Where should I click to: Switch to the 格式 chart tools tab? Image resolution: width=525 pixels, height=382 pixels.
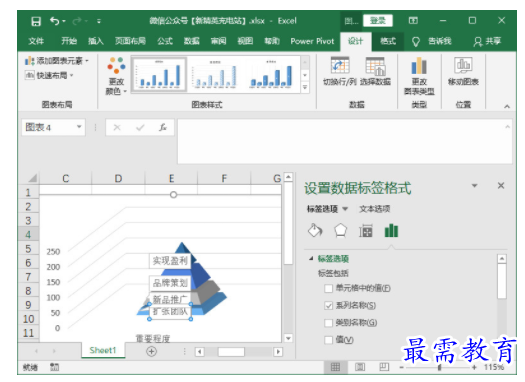pyautogui.click(x=388, y=41)
